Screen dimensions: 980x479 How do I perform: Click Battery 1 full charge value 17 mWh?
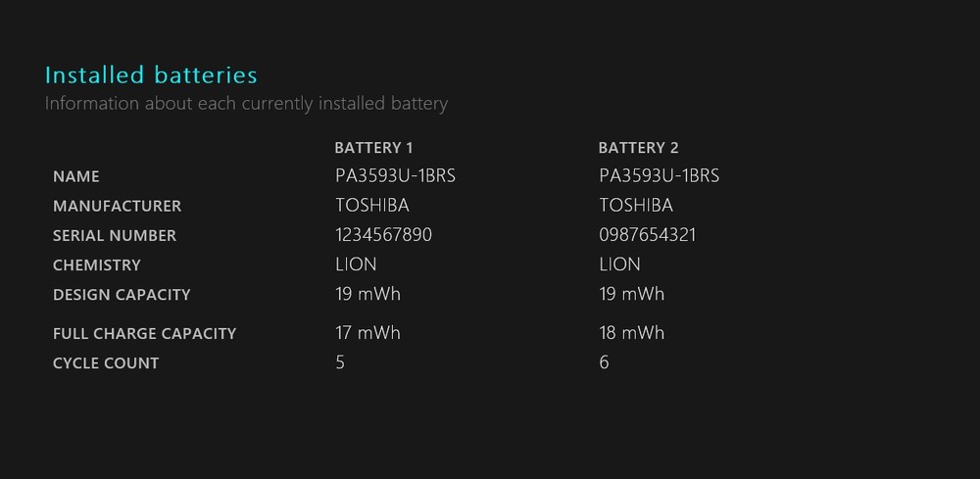(x=368, y=333)
